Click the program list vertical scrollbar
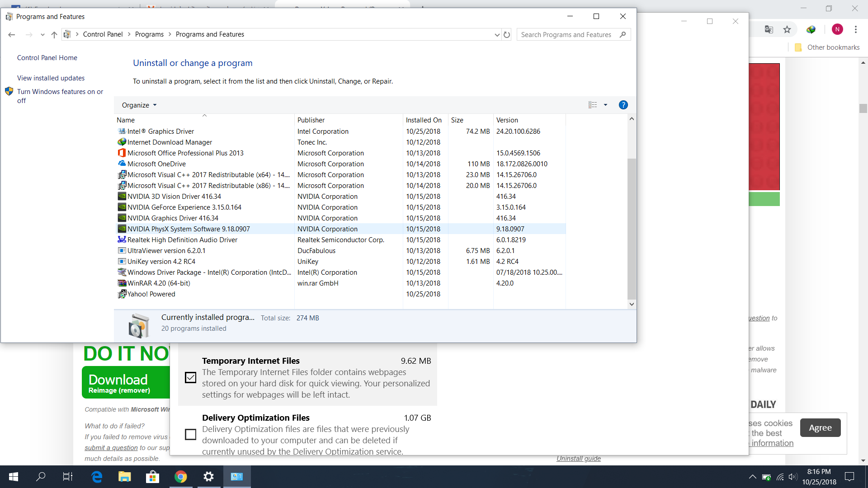Image resolution: width=868 pixels, height=488 pixels. pyautogui.click(x=632, y=228)
